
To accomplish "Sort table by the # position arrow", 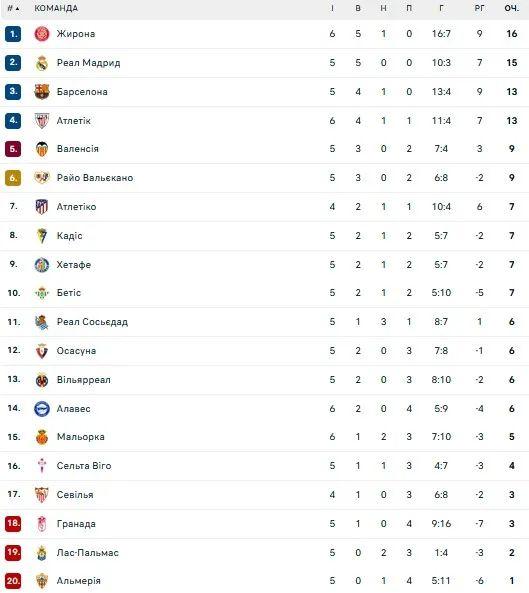I will coord(13,8).
